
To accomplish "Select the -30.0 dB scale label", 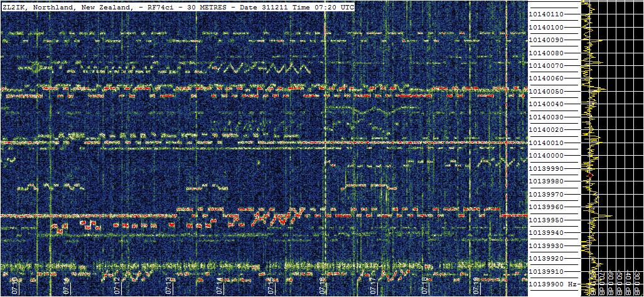I will click(x=637, y=283).
